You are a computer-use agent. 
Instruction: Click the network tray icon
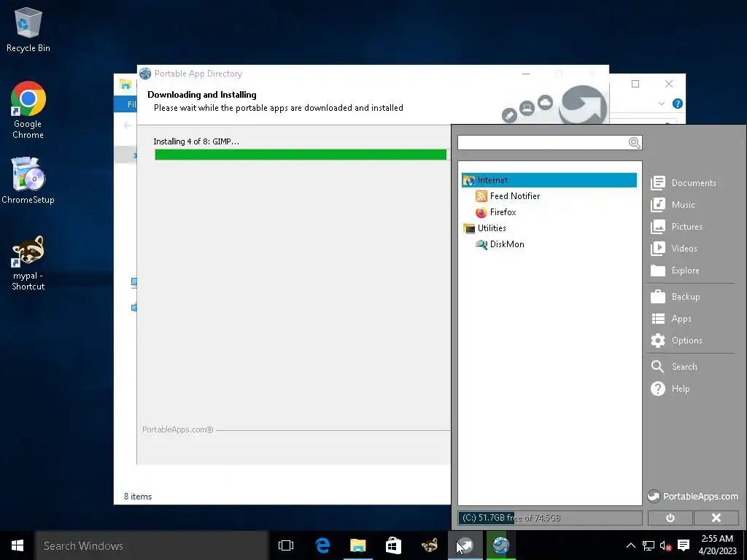click(x=649, y=545)
